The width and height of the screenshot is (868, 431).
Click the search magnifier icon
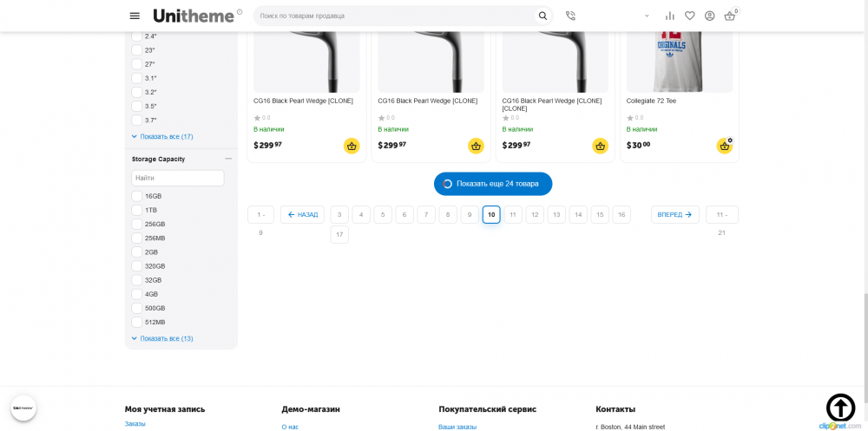(x=542, y=16)
